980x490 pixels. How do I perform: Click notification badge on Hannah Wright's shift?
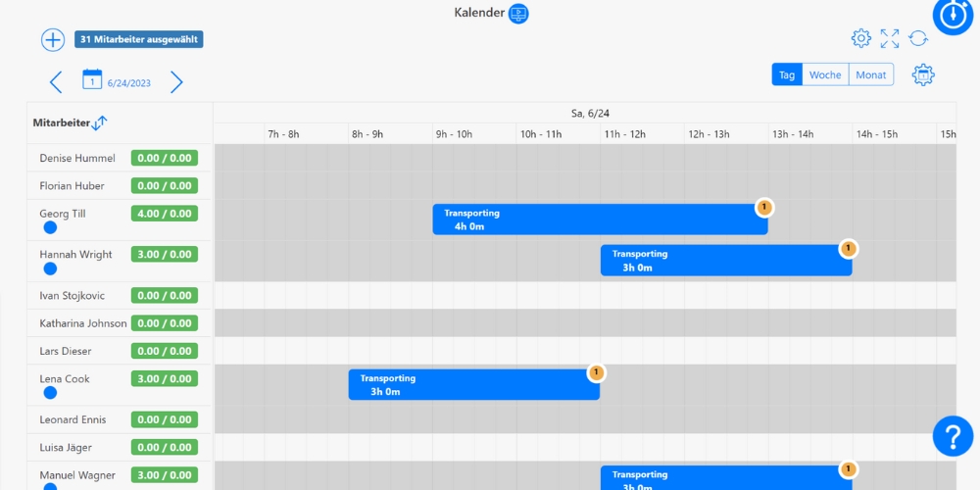point(849,249)
